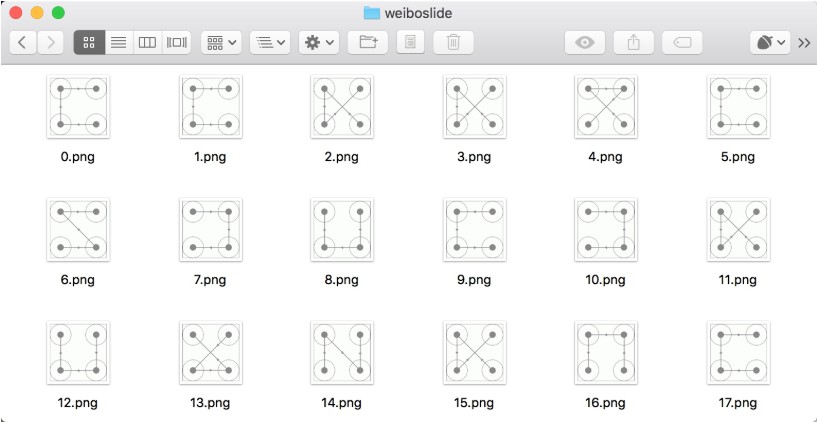Click the Get Info toolbar icon
The width and height of the screenshot is (817, 427).
[x=411, y=42]
